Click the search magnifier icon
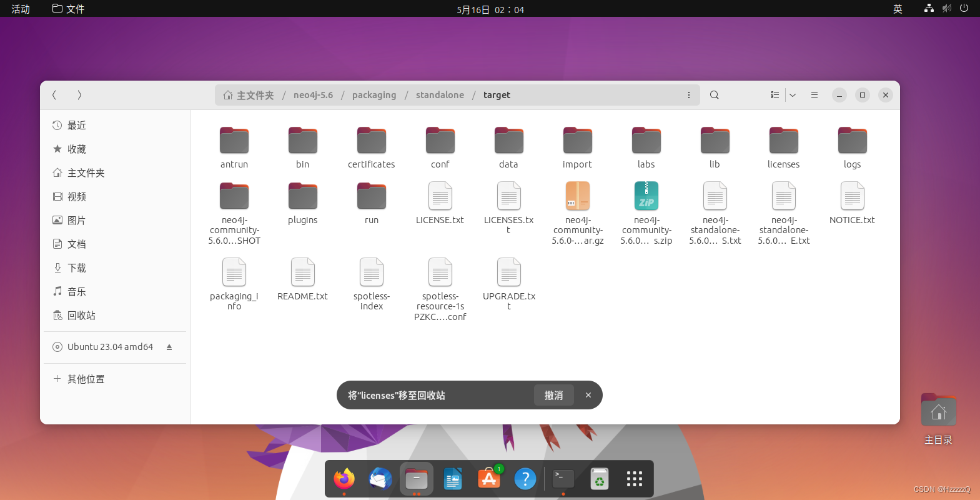 pos(715,95)
